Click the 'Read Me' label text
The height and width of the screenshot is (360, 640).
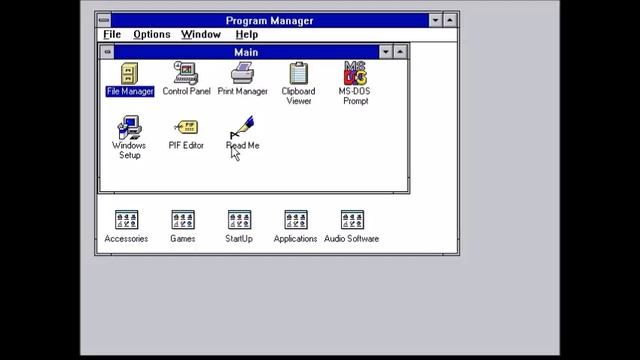pyautogui.click(x=242, y=146)
